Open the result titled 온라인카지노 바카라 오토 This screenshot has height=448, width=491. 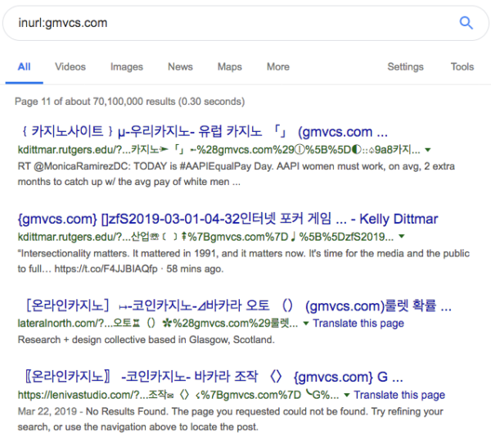[x=238, y=305]
